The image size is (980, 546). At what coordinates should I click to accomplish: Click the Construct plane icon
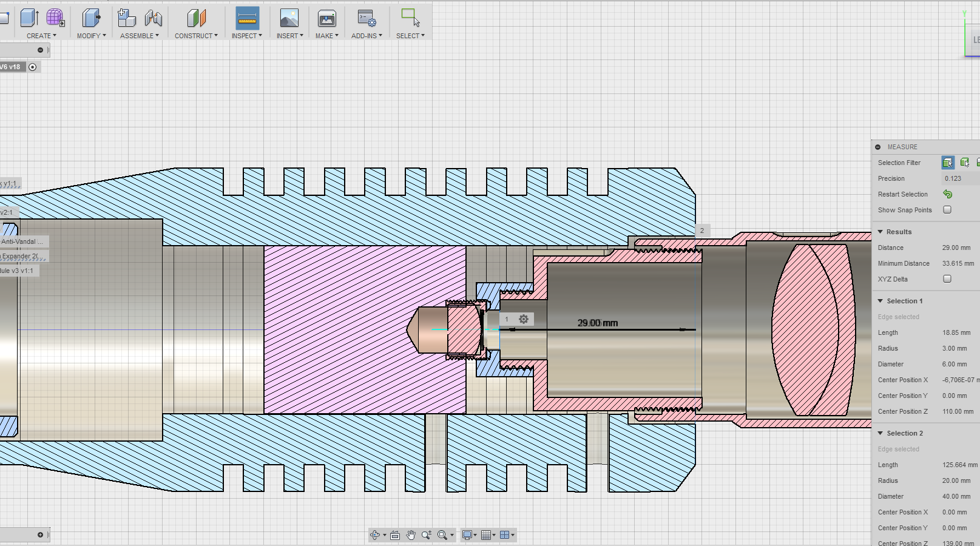pyautogui.click(x=196, y=18)
